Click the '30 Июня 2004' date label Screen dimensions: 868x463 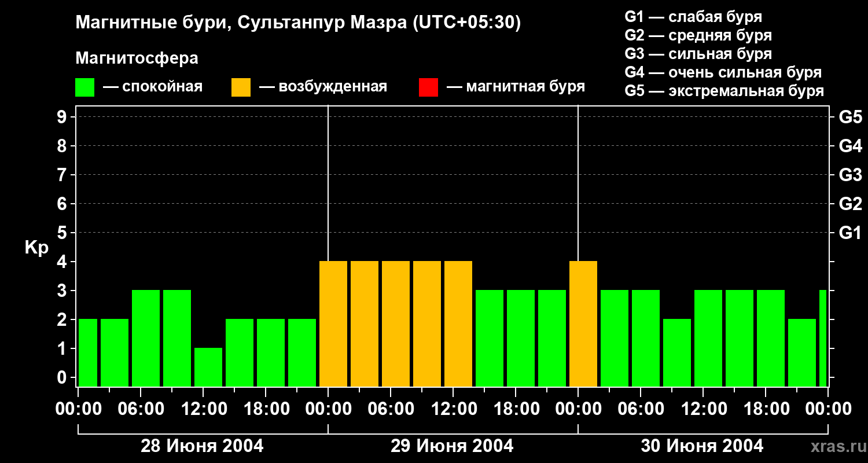702,446
